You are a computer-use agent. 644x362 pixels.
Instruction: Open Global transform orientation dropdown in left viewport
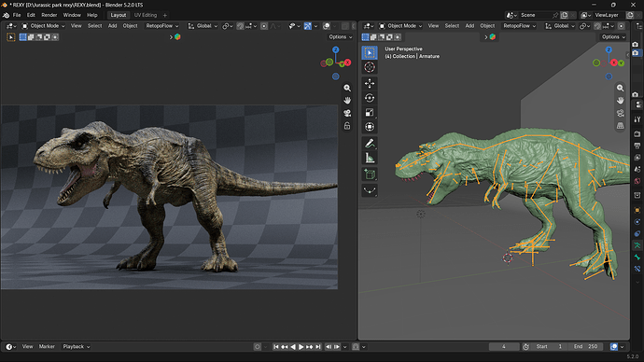(x=203, y=26)
